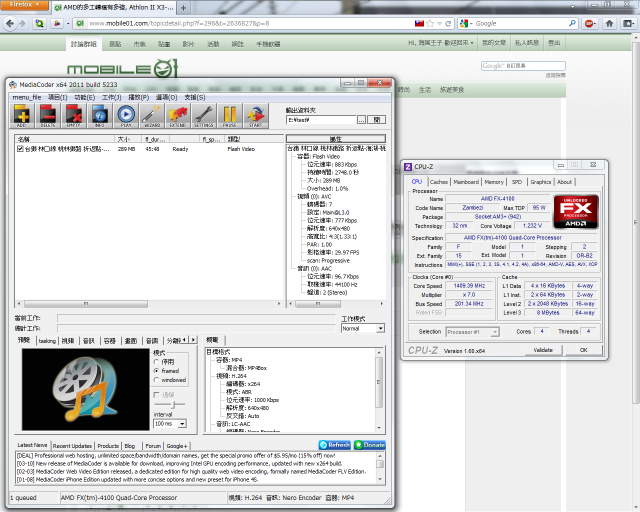Click the PLAY toolbar icon in MediaCoder
Viewport: 640px width, 512px height.
(126, 116)
